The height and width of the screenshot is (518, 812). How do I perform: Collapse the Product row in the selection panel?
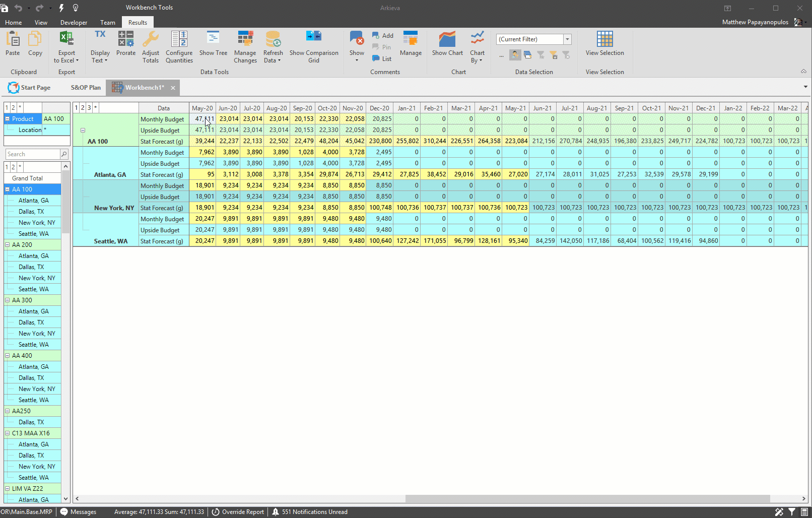tap(8, 119)
